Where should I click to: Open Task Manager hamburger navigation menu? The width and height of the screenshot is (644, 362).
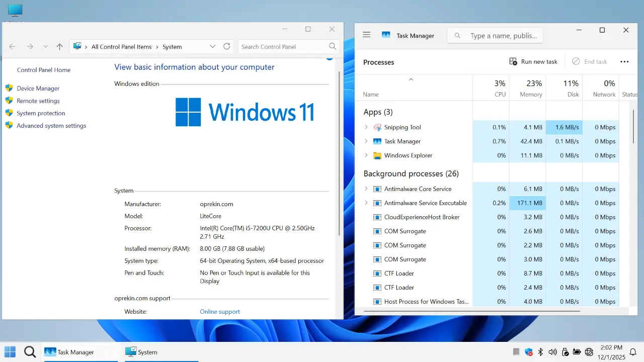click(366, 35)
